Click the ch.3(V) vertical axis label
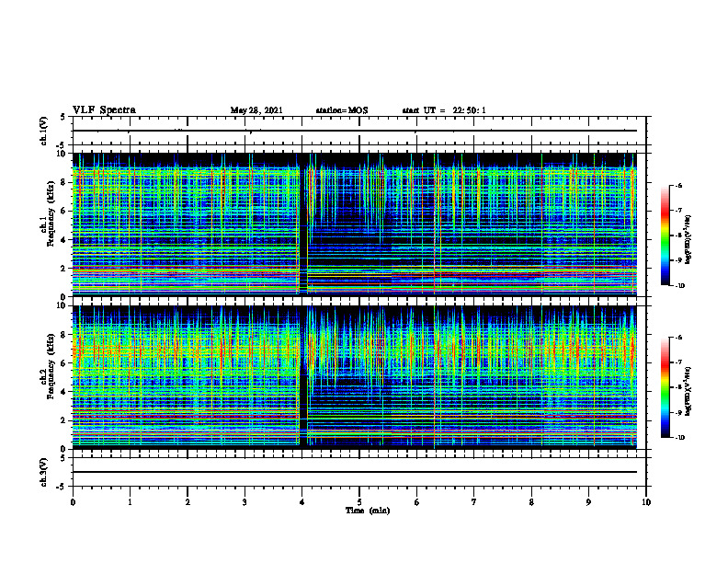 (x=43, y=472)
